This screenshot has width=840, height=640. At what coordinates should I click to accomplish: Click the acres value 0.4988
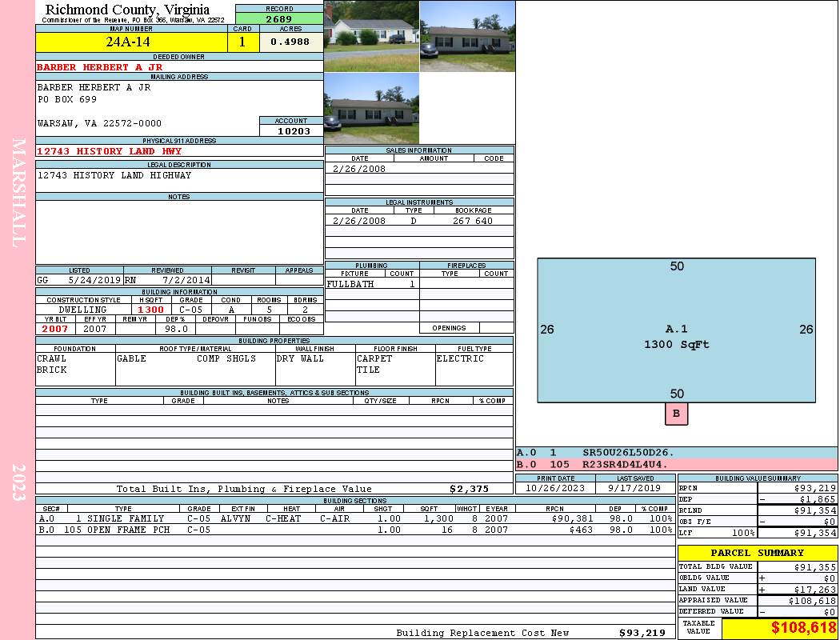pos(290,42)
